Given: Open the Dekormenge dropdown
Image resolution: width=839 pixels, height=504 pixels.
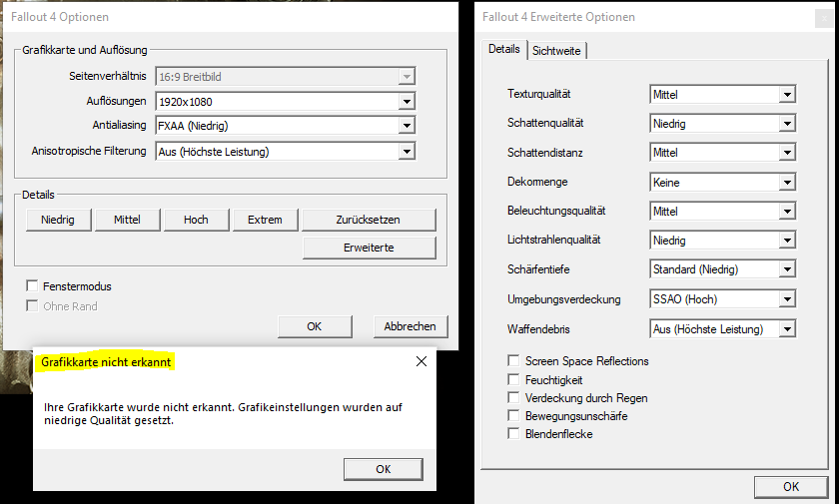Looking at the screenshot, I should tap(722, 183).
